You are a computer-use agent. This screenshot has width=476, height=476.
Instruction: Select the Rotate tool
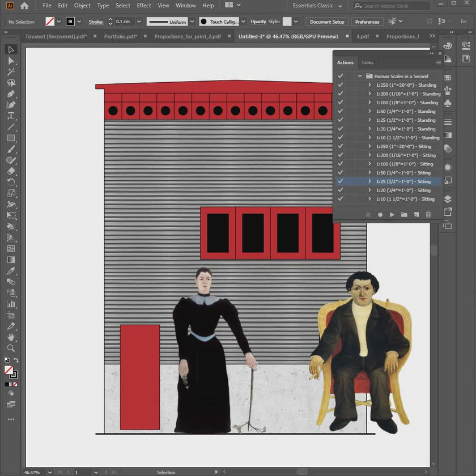click(x=11, y=182)
